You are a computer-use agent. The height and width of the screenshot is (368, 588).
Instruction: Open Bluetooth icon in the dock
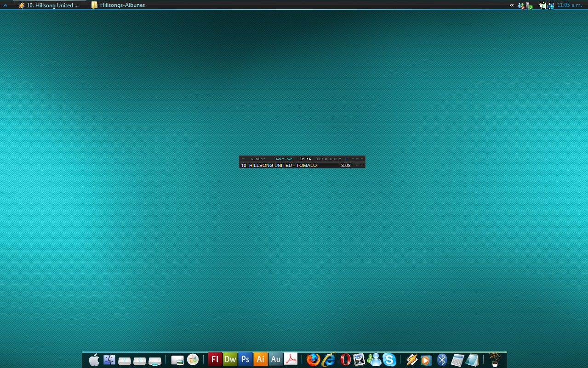442,359
